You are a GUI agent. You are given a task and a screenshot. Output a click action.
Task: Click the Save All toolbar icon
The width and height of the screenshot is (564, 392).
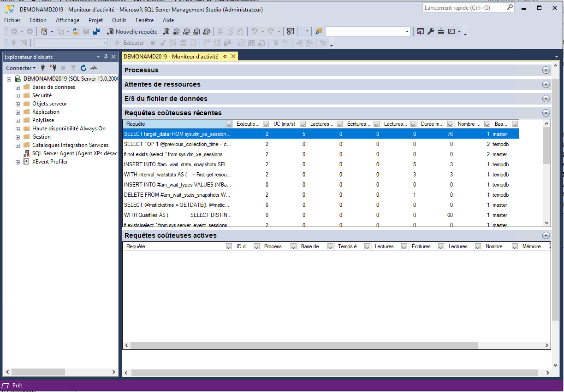pos(96,31)
